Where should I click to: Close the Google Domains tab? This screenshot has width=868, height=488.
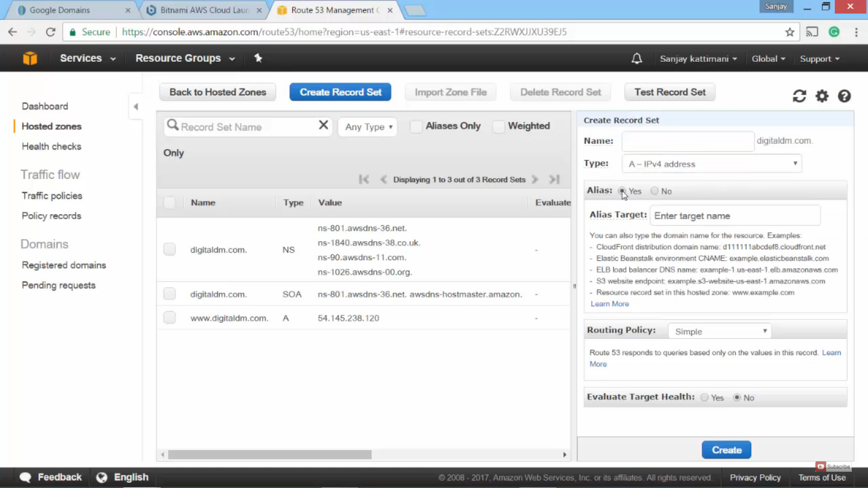click(127, 10)
